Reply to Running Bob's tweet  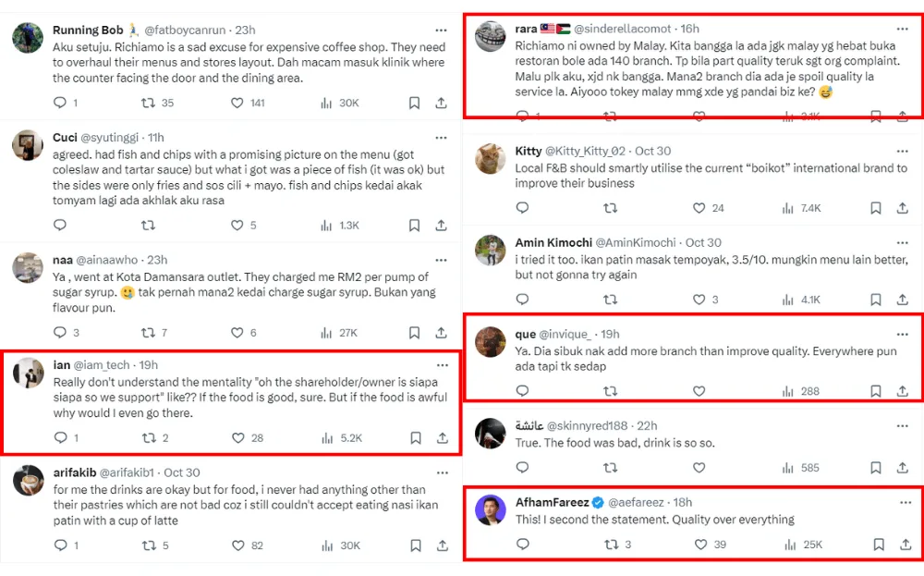pyautogui.click(x=60, y=103)
